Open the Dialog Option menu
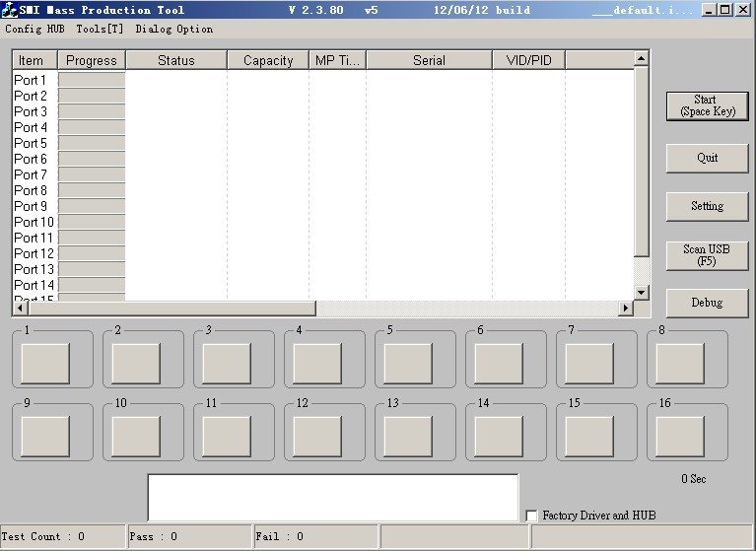The image size is (756, 551). 174,29
